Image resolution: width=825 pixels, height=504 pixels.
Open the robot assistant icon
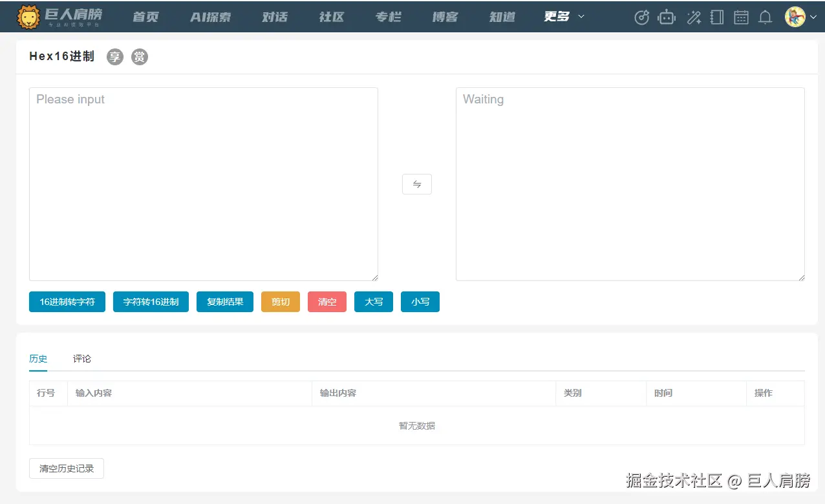(667, 17)
